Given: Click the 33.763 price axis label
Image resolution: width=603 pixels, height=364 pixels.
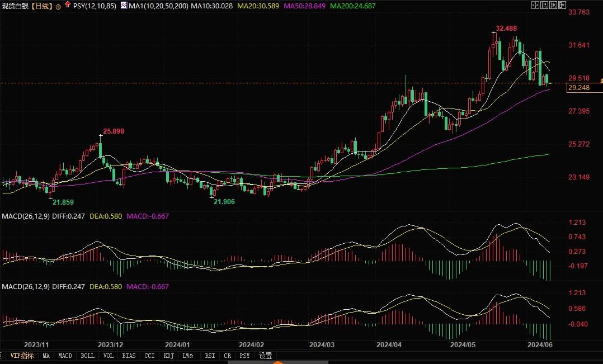Looking at the screenshot, I should [x=579, y=12].
